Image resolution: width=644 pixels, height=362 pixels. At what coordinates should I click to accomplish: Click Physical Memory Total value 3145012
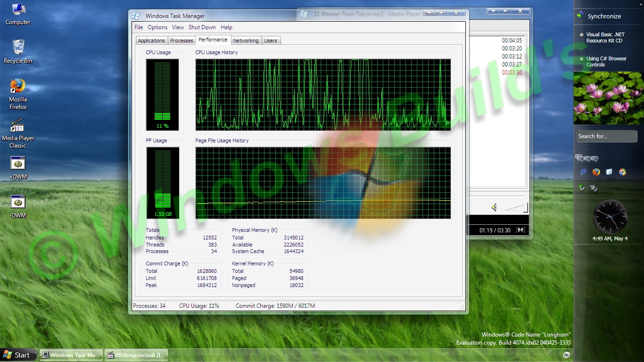tap(294, 238)
